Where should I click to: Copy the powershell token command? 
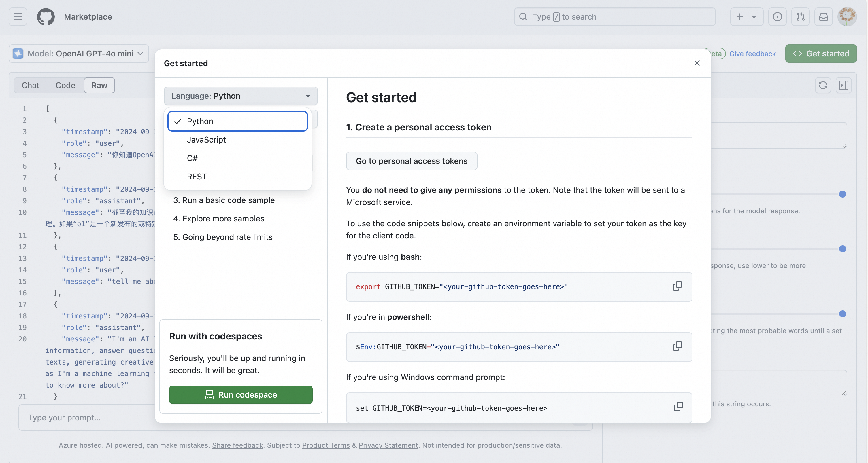(677, 346)
